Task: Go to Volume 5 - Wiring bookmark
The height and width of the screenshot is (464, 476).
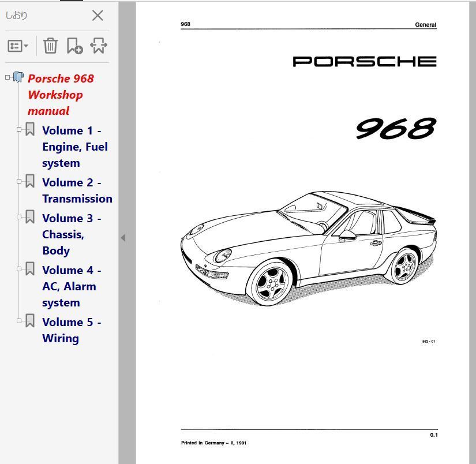Action: pos(72,330)
